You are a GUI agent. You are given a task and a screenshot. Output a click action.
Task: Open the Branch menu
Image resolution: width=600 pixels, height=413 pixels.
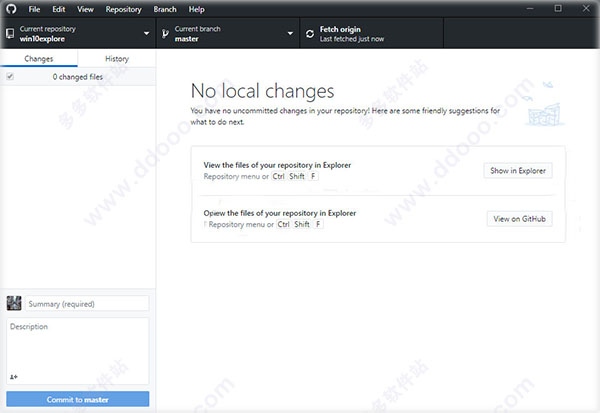[165, 9]
